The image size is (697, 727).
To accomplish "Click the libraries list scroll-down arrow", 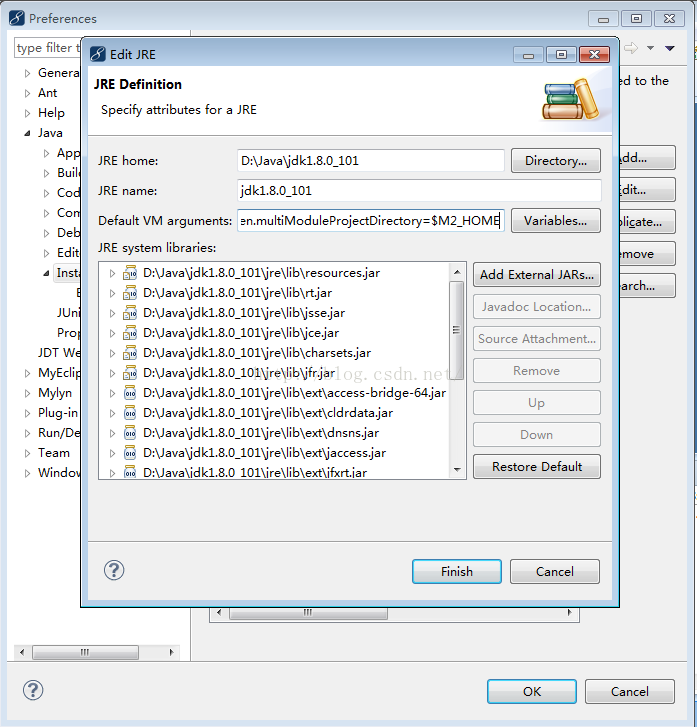I will point(457,470).
